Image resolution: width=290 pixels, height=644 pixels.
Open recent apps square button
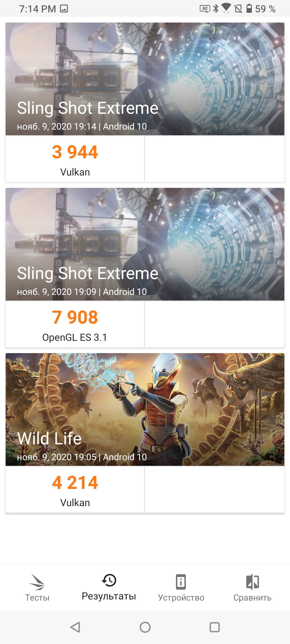(x=215, y=627)
